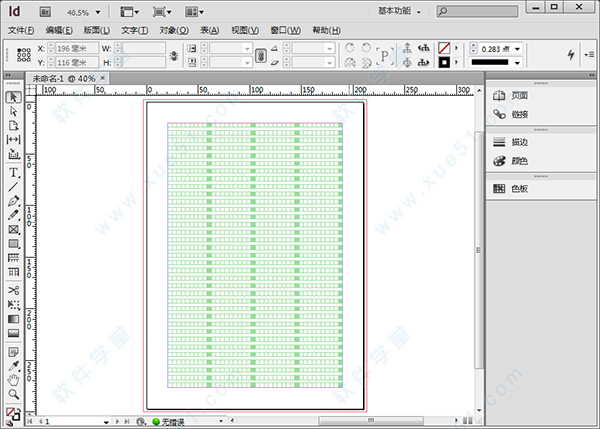Viewport: 600px width, 429px height.
Task: Open the 对象(O) menu
Action: [174, 30]
